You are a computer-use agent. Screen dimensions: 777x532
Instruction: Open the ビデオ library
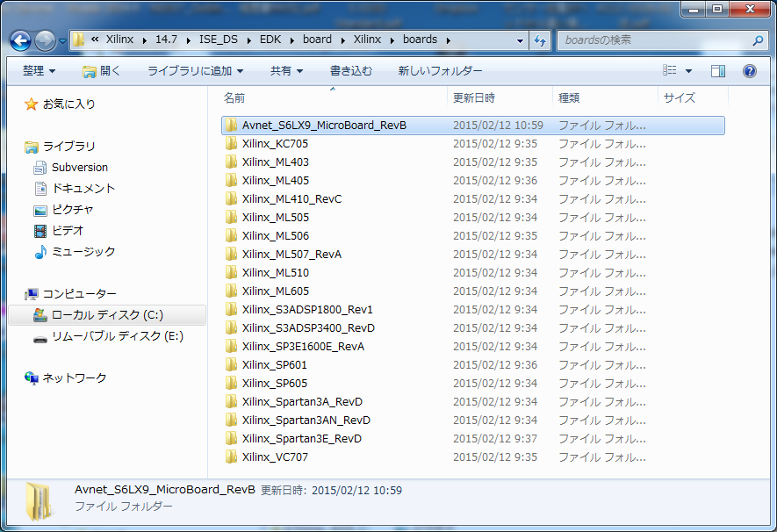pyautogui.click(x=68, y=230)
